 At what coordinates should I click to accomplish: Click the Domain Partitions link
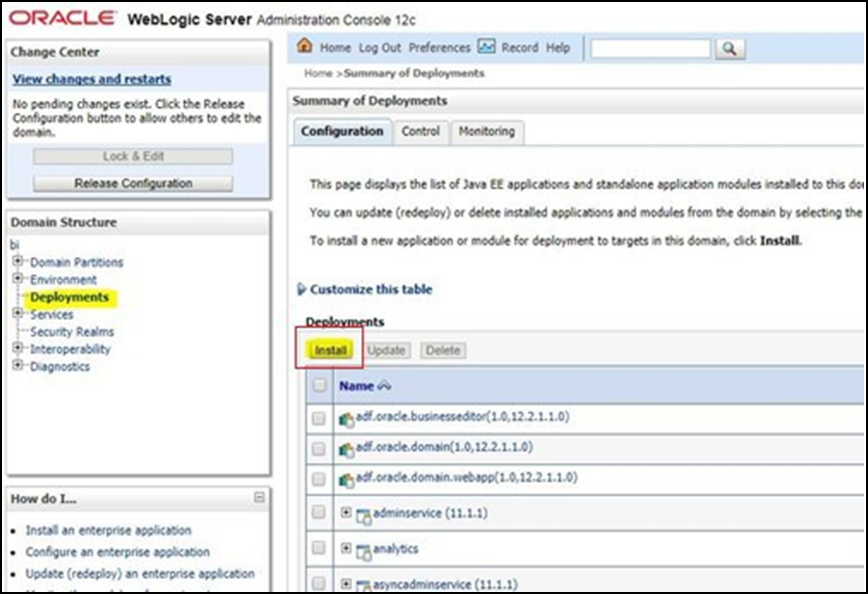click(76, 262)
